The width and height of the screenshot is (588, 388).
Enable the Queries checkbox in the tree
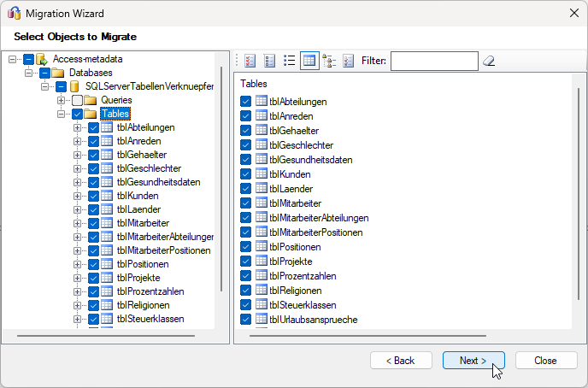[x=77, y=100]
